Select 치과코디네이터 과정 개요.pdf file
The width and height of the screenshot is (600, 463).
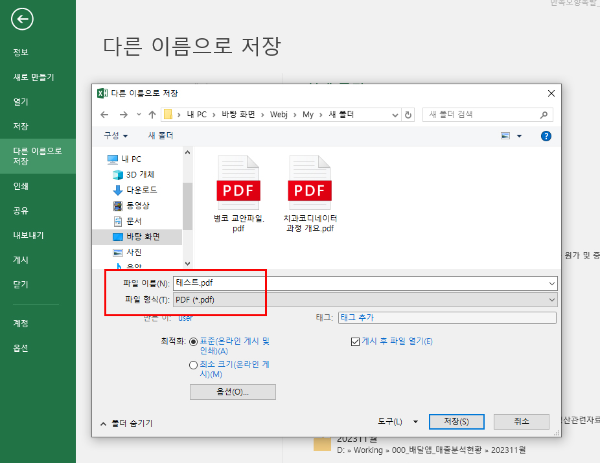click(310, 193)
